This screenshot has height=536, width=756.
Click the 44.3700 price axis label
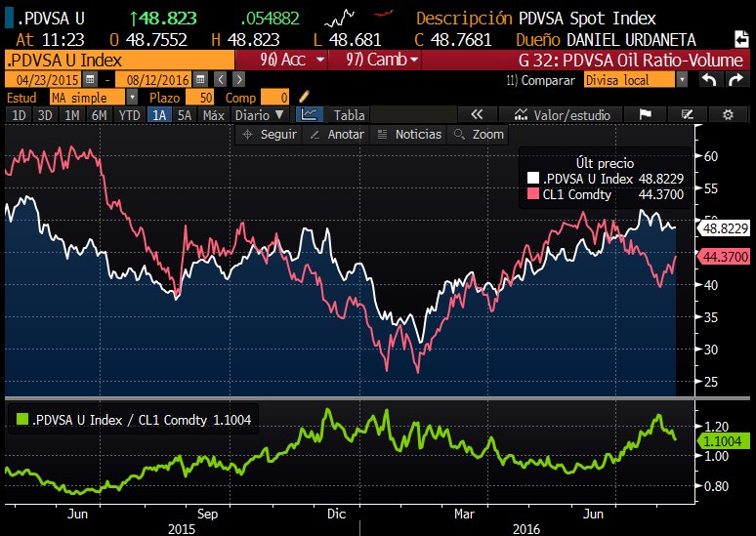coord(724,257)
